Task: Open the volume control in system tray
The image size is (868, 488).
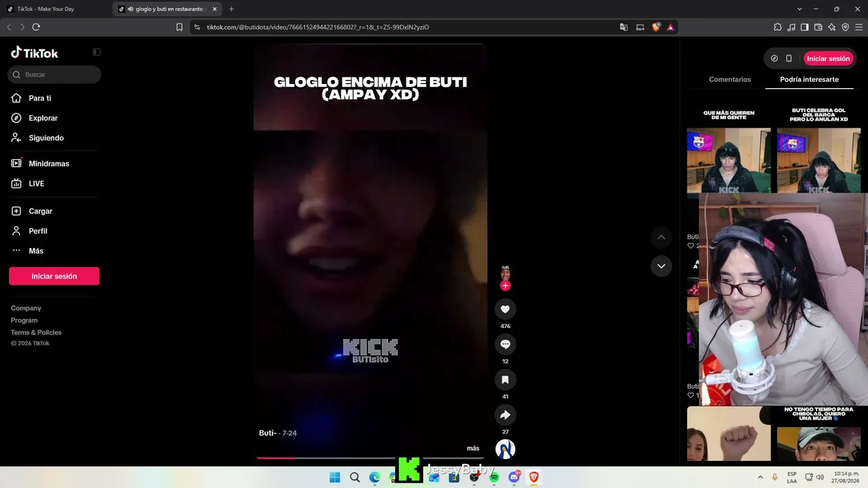Action: pos(820,477)
